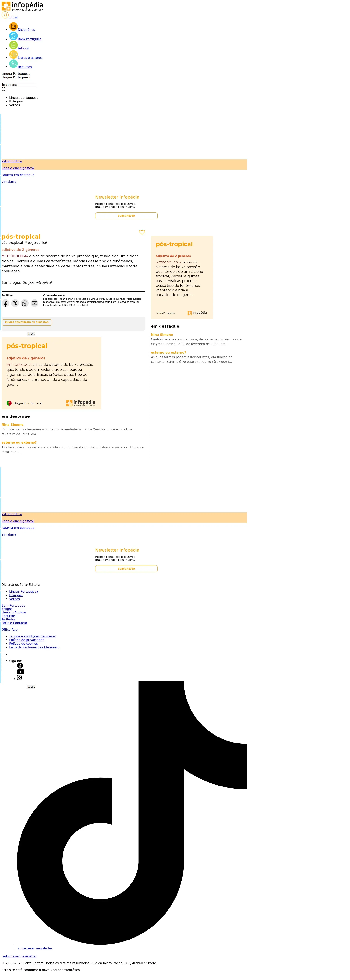The width and height of the screenshot is (350, 980).
Task: Open the Recursos teal icon
Action: [13, 64]
